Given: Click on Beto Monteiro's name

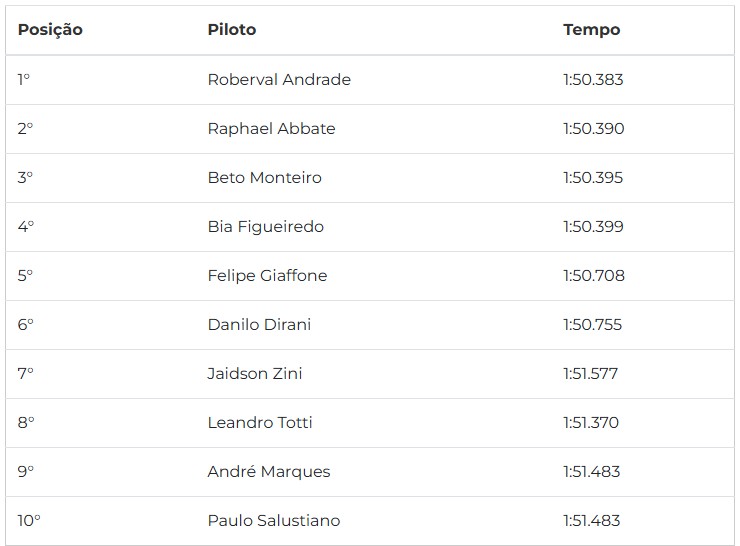Looking at the screenshot, I should point(264,177).
